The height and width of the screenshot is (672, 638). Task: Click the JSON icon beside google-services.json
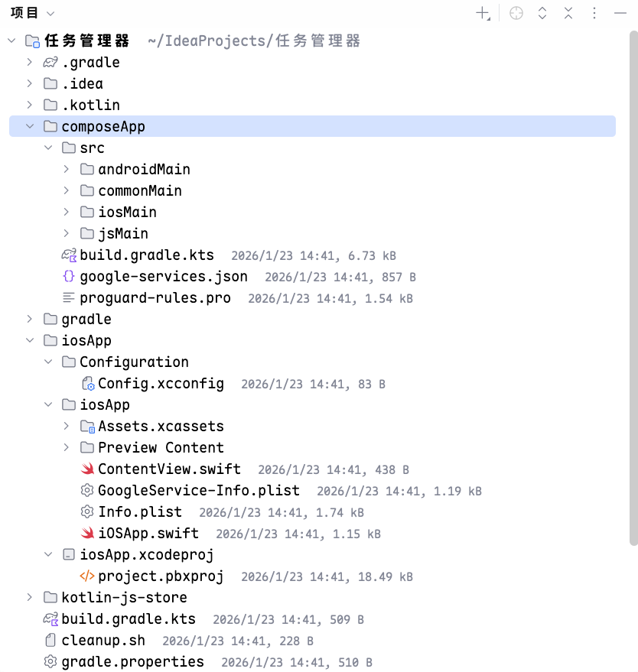point(69,277)
